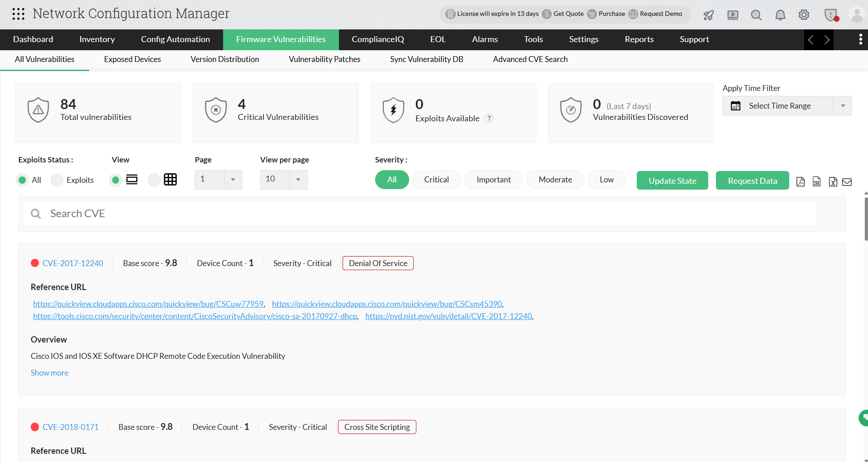Image resolution: width=868 pixels, height=462 pixels.
Task: Expand the Page number selector
Action: tap(233, 180)
